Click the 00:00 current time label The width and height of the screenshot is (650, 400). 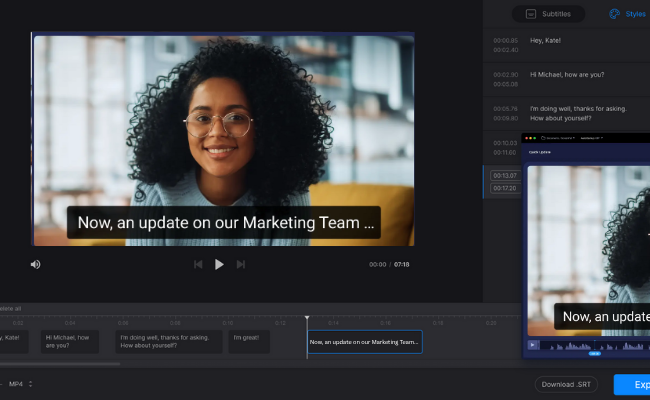(378, 264)
